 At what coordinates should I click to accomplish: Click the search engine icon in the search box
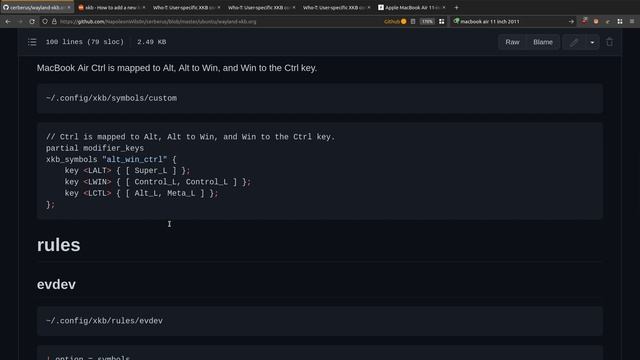click(456, 21)
